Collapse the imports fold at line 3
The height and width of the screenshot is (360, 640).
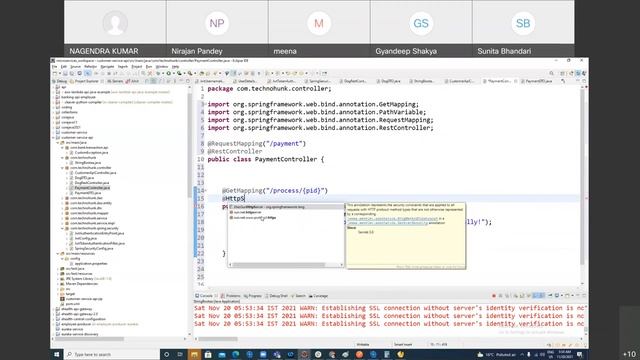[x=205, y=104]
